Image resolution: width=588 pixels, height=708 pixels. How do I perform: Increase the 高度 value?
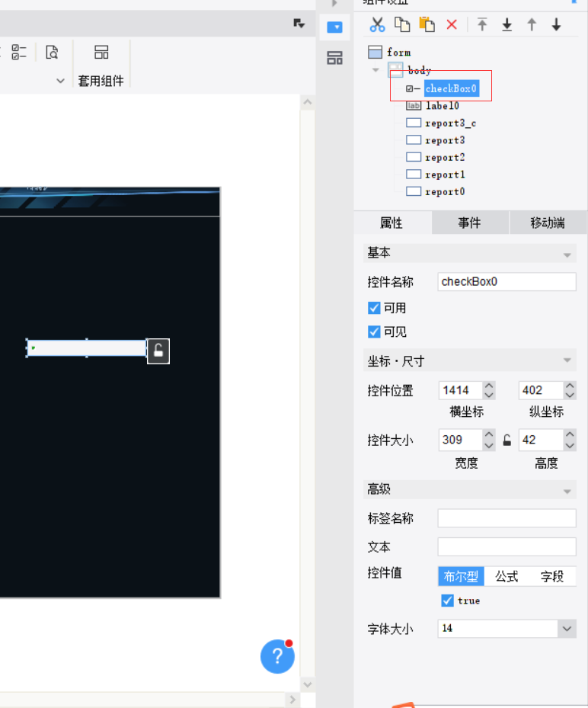click(570, 435)
